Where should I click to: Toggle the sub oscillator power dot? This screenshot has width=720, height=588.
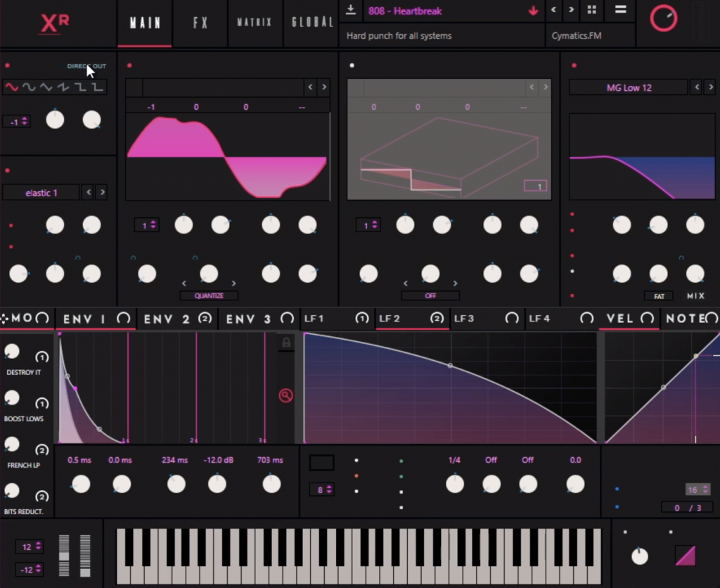(x=8, y=66)
